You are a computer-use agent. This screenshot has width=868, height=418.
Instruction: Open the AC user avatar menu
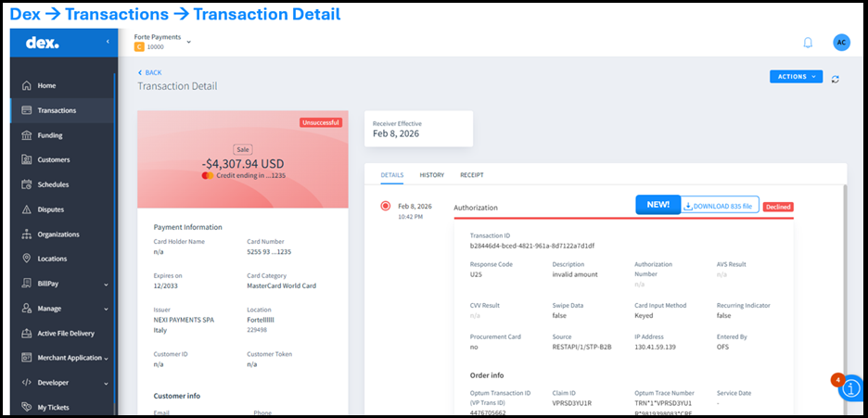[841, 43]
